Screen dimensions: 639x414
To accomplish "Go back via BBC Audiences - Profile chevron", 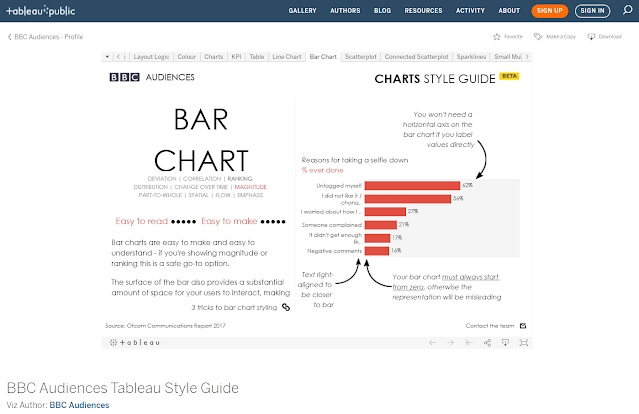I will 9,37.
